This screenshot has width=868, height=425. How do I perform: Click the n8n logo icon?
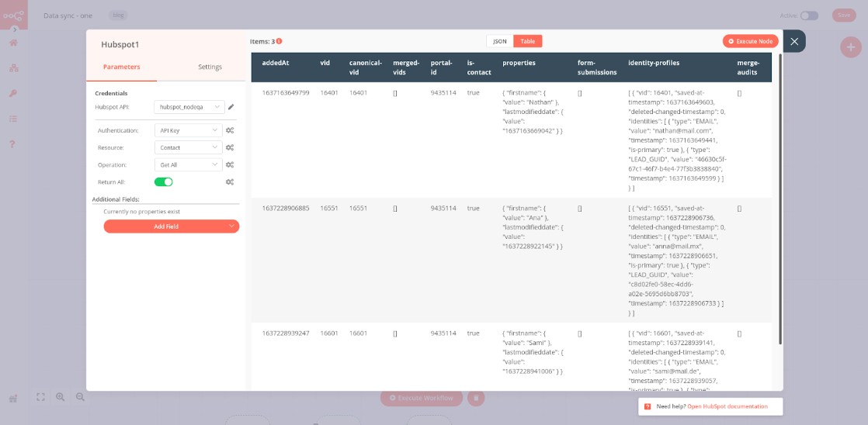[x=13, y=15]
